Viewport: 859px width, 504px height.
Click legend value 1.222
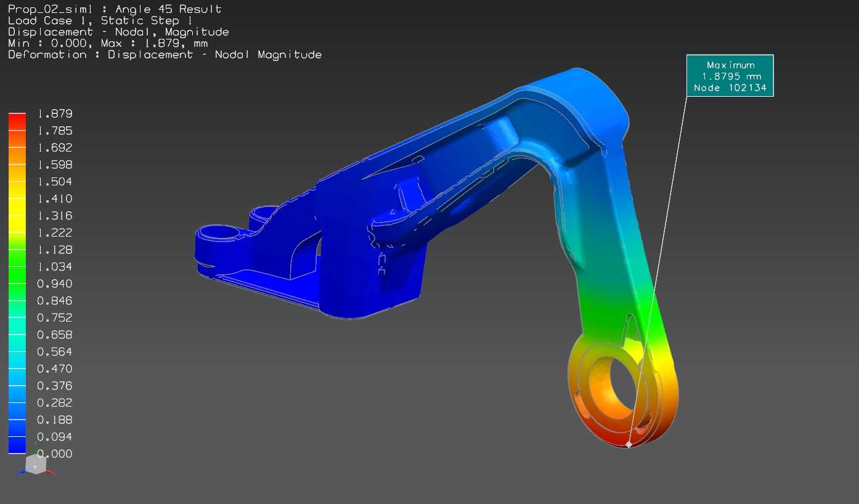pos(55,232)
